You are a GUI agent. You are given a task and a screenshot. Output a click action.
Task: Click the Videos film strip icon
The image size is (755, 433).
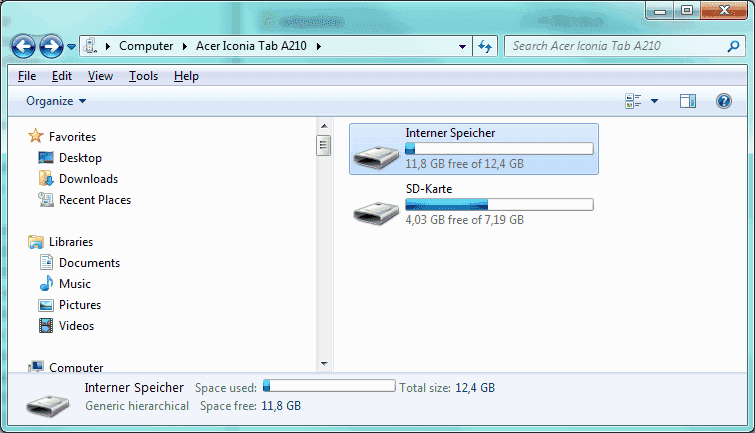(x=46, y=326)
